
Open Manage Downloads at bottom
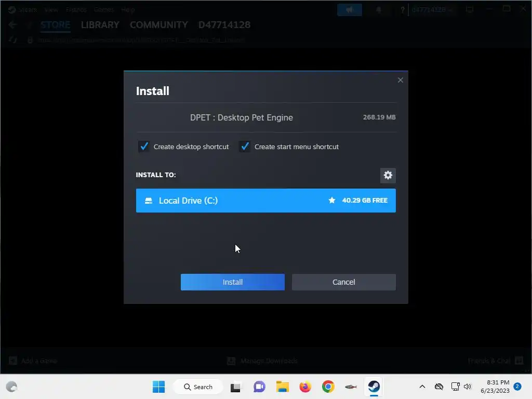point(262,361)
